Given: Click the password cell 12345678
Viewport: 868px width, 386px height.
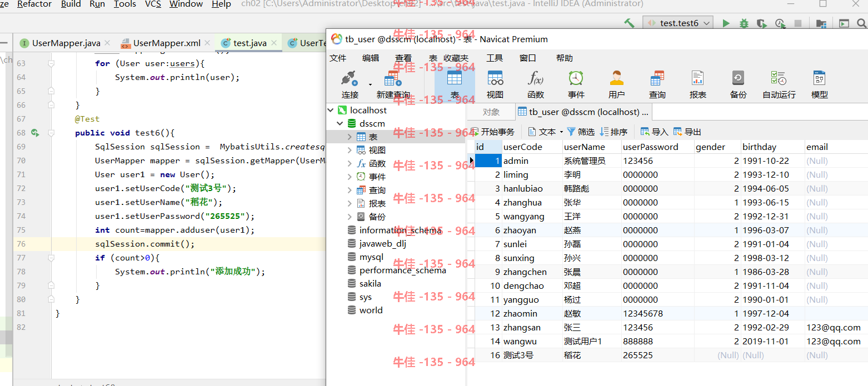Looking at the screenshot, I should tap(657, 313).
